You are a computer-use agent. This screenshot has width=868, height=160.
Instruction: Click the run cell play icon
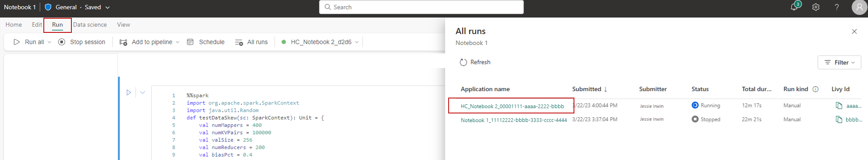[x=129, y=92]
